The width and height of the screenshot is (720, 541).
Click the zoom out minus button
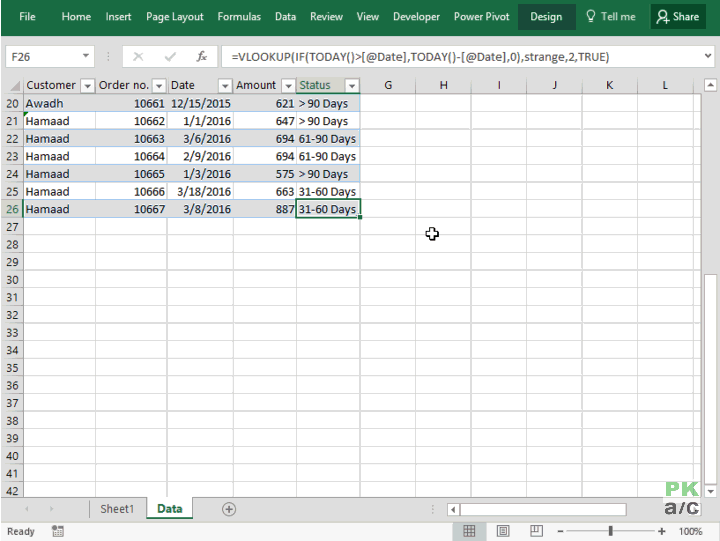[x=560, y=531]
